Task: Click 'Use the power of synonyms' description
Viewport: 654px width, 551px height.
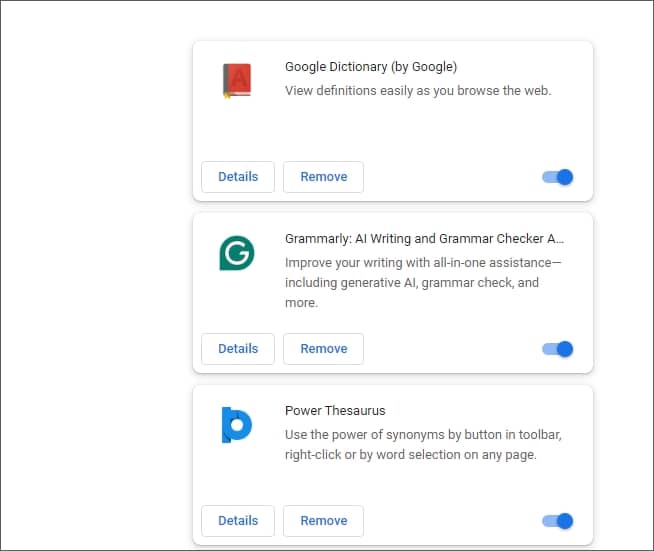Action: point(423,444)
